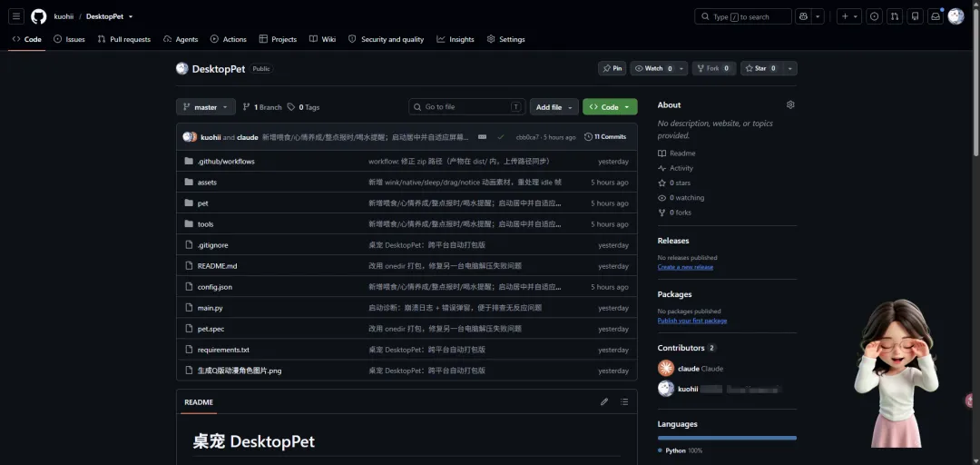Screen dimensions: 980x465
Task: Expand commit message ellipsis button
Action: (x=482, y=136)
